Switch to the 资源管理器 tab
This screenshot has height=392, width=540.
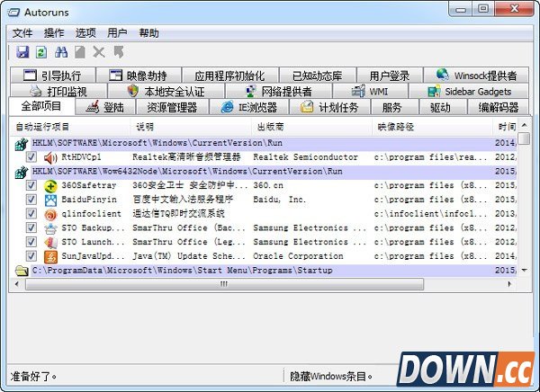coord(172,107)
